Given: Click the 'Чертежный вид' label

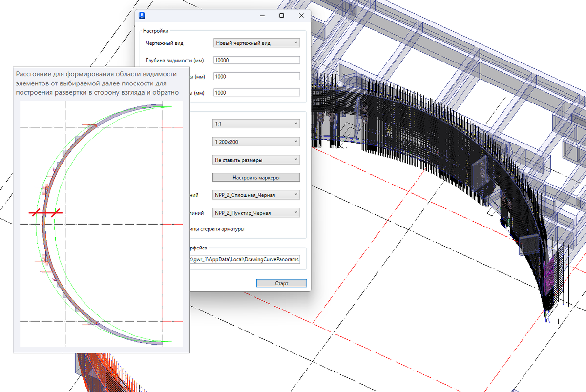Looking at the screenshot, I should (165, 43).
